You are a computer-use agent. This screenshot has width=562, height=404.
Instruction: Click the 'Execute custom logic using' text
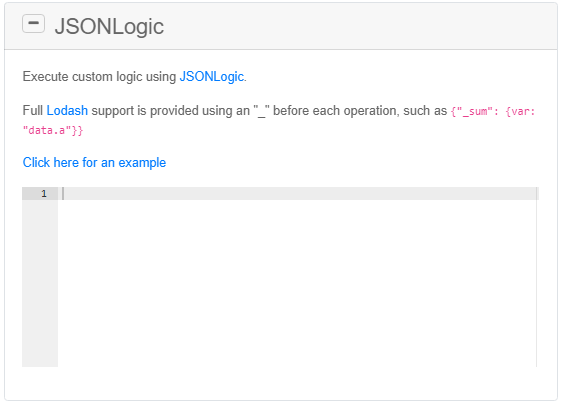(x=99, y=76)
